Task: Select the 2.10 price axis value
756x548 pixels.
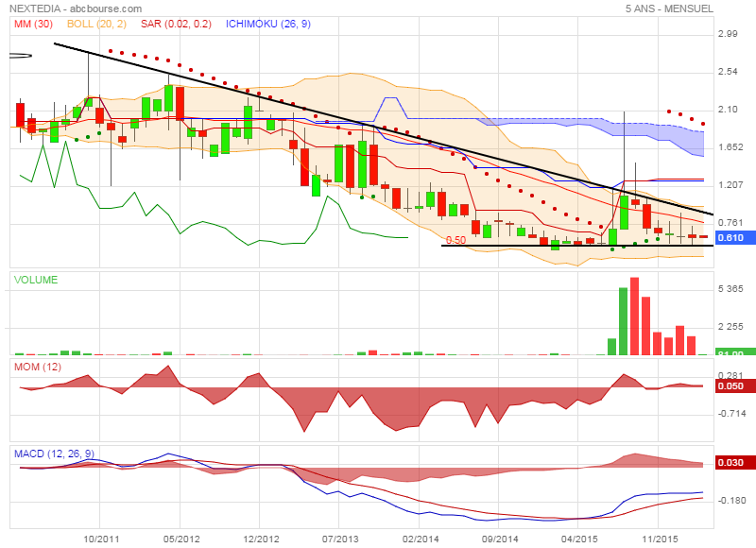Action: pos(728,110)
